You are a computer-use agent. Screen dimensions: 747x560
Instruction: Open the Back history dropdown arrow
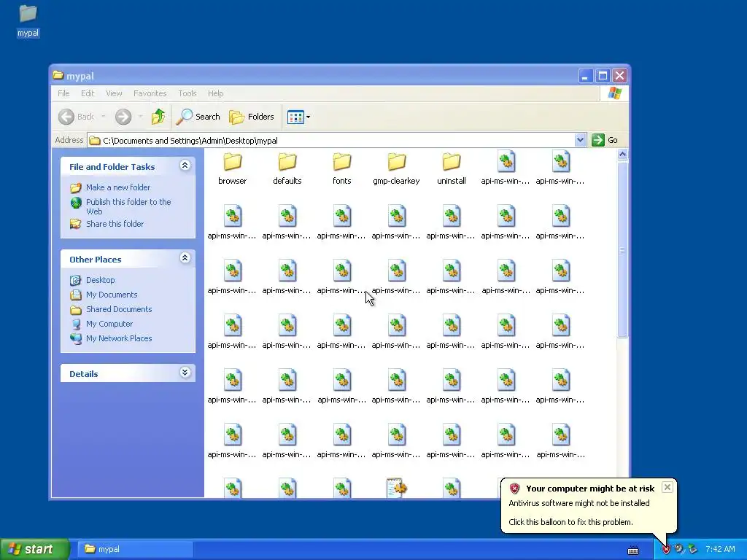point(103,117)
